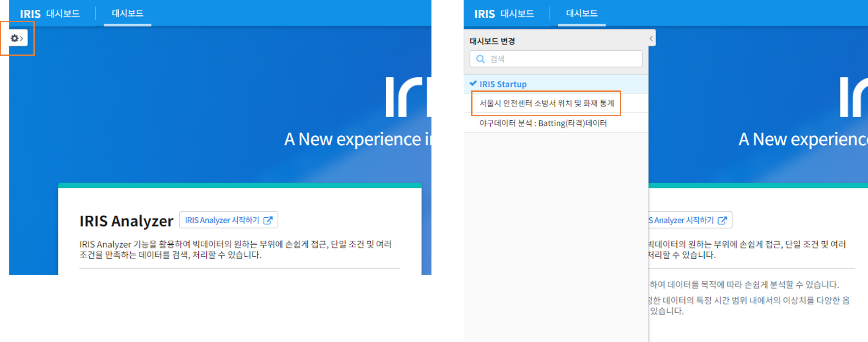Screen dimensions: 868x342
Task: Click 대시보드 변경 panel title
Action: click(492, 41)
